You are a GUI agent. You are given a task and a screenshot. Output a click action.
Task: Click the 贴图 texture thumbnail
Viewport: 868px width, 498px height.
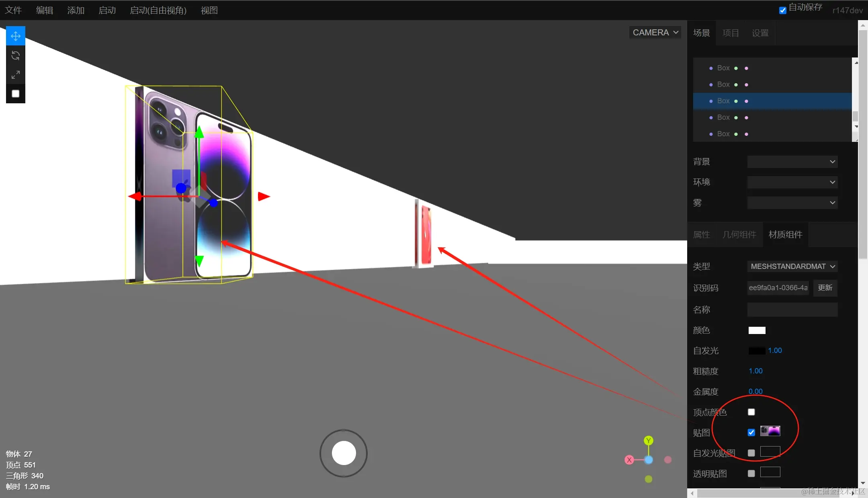(x=770, y=431)
